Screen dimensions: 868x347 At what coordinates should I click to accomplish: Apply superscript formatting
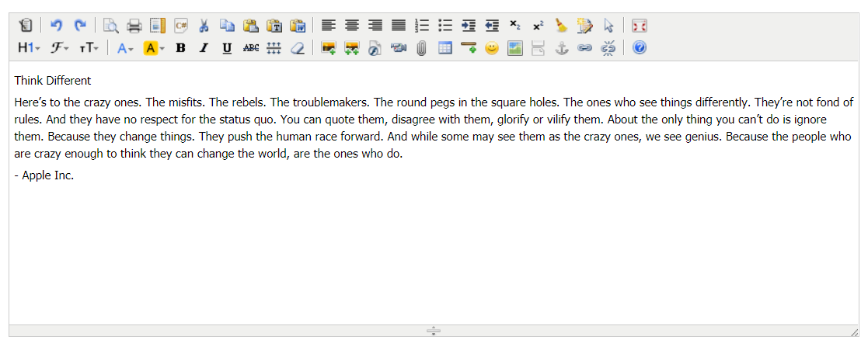538,26
